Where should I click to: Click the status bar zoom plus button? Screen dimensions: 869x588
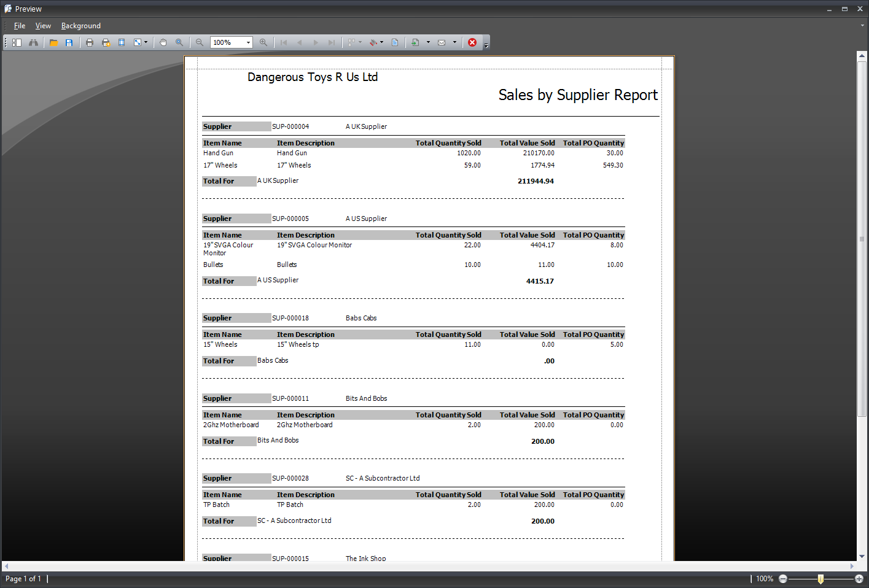[x=859, y=579]
